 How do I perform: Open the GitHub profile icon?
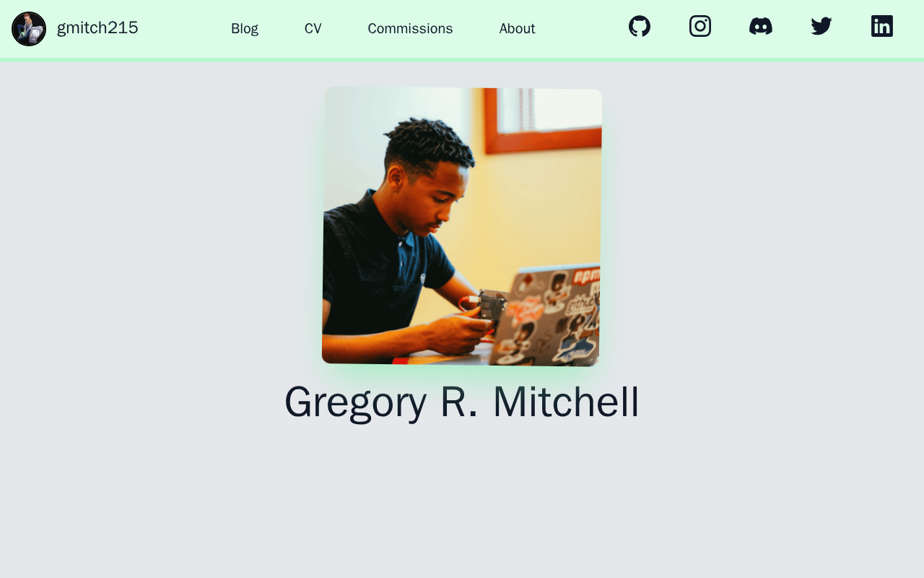point(640,26)
